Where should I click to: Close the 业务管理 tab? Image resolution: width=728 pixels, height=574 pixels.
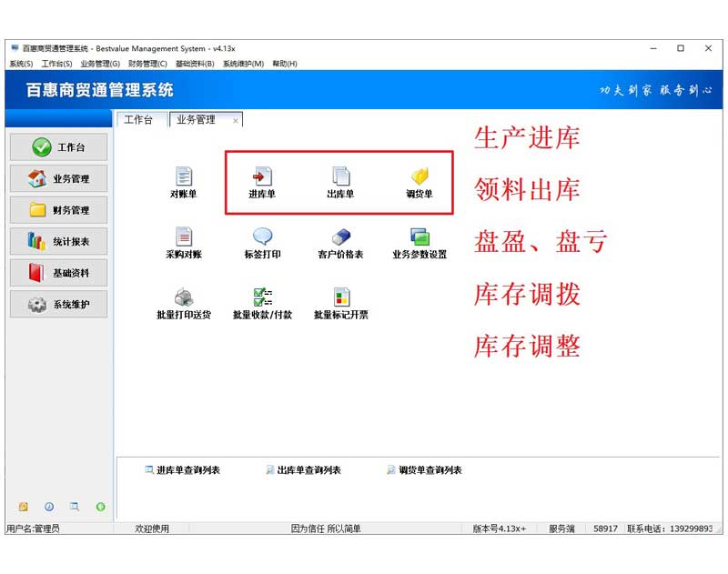[236, 121]
